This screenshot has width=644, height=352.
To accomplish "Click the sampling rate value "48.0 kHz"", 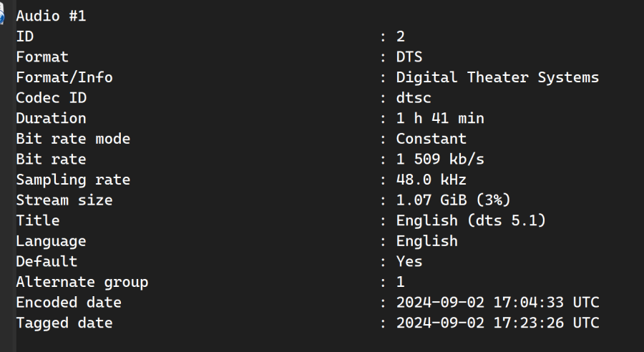I will pyautogui.click(x=431, y=180).
